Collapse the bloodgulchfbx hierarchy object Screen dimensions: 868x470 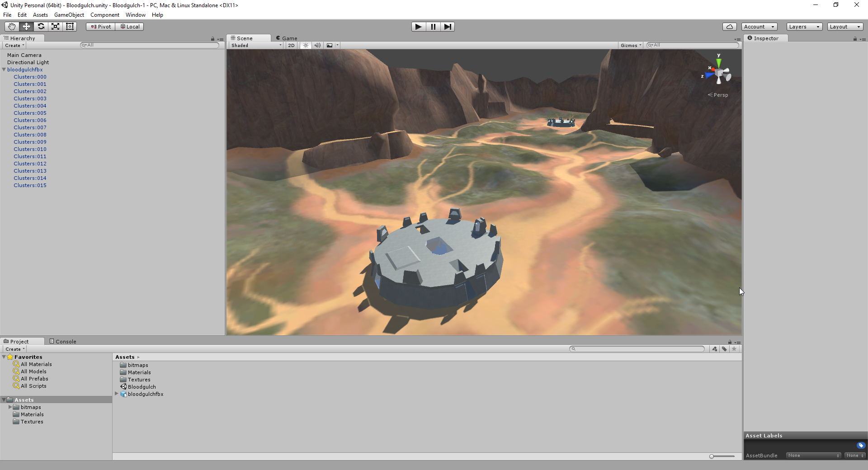coord(4,70)
